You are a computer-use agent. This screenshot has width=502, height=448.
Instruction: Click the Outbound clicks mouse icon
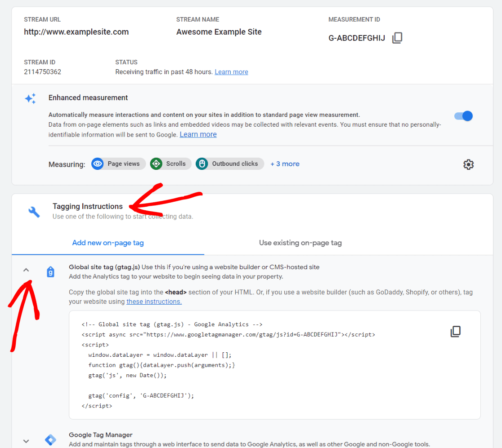pyautogui.click(x=202, y=164)
